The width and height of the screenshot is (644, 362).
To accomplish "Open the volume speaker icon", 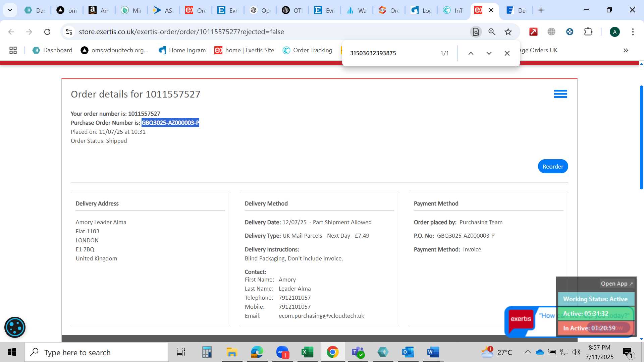I will (x=576, y=352).
